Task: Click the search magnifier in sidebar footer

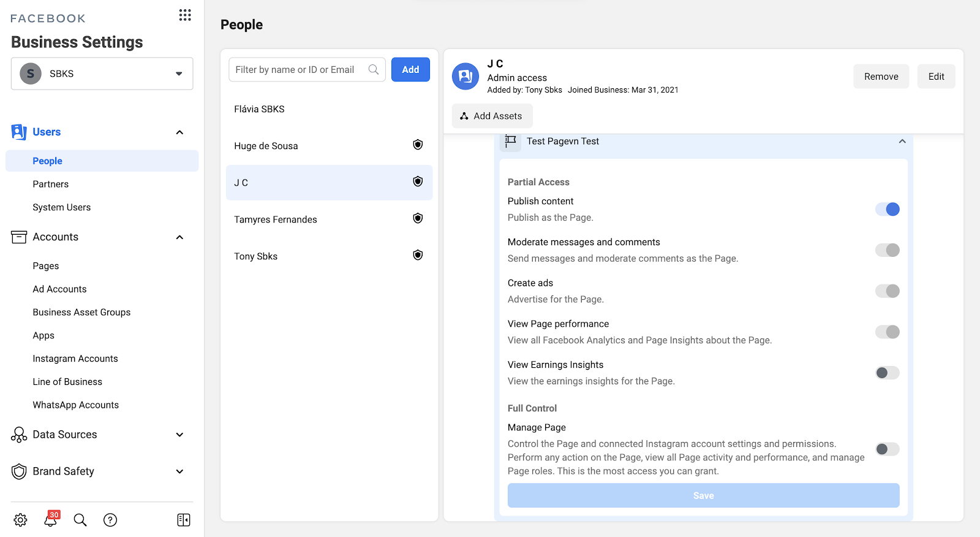Action: pos(80,520)
